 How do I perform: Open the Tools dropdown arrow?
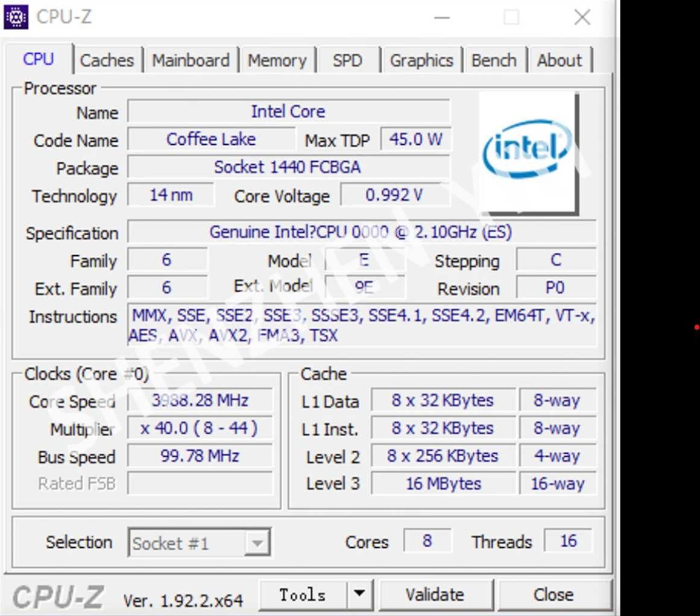point(359,594)
